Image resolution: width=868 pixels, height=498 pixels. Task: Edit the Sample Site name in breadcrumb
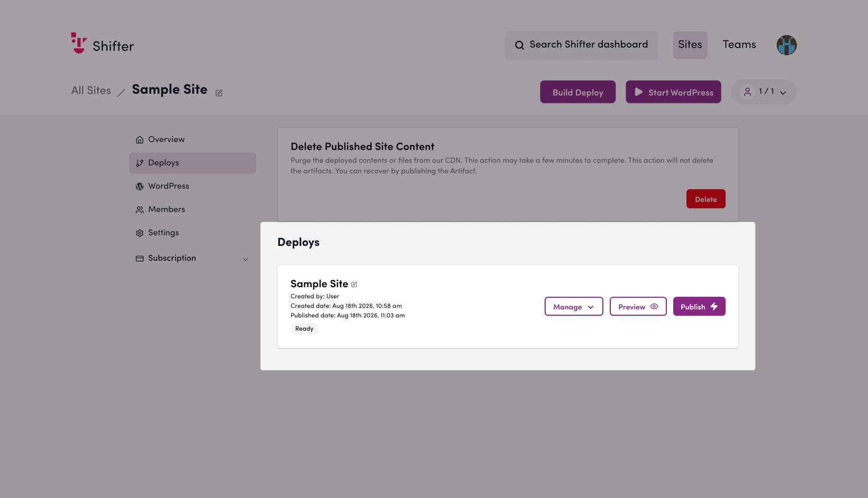click(x=219, y=93)
